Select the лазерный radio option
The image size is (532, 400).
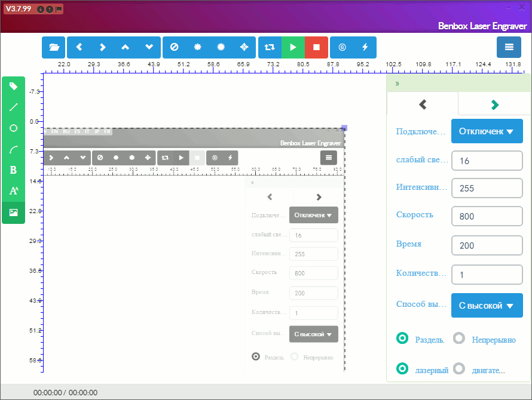click(402, 368)
